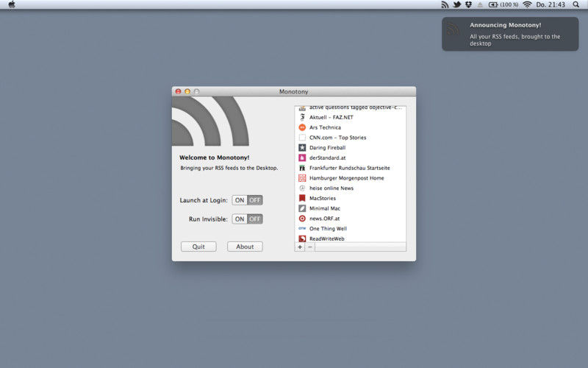Screen dimensions: 588x368
Task: Select the derStandard.at feed
Action: 351,158
